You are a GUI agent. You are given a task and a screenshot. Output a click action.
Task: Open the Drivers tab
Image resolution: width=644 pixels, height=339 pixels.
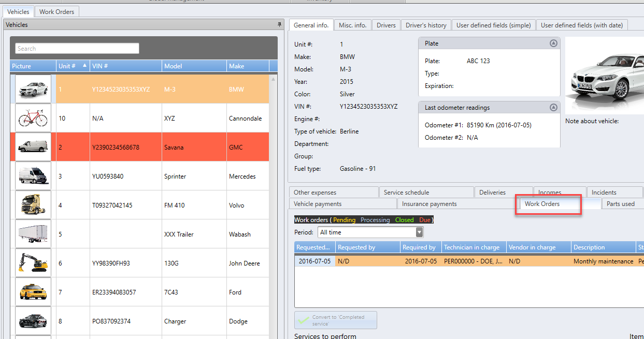pyautogui.click(x=386, y=25)
